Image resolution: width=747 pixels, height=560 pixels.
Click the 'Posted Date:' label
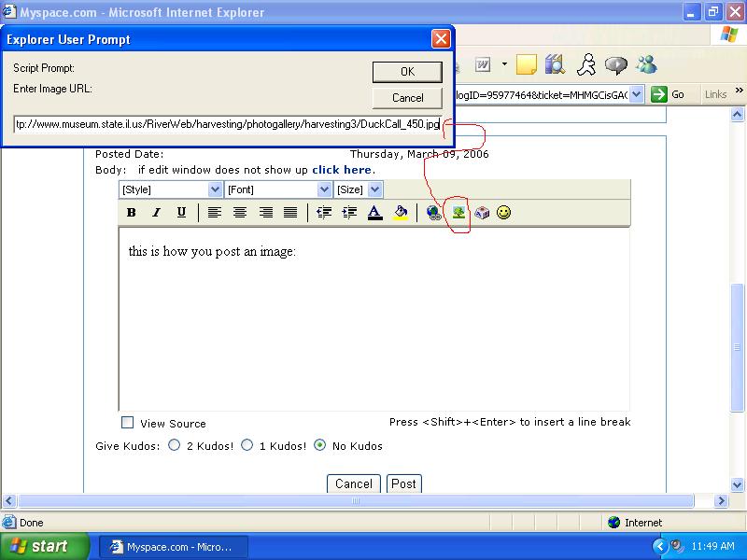[x=129, y=154]
